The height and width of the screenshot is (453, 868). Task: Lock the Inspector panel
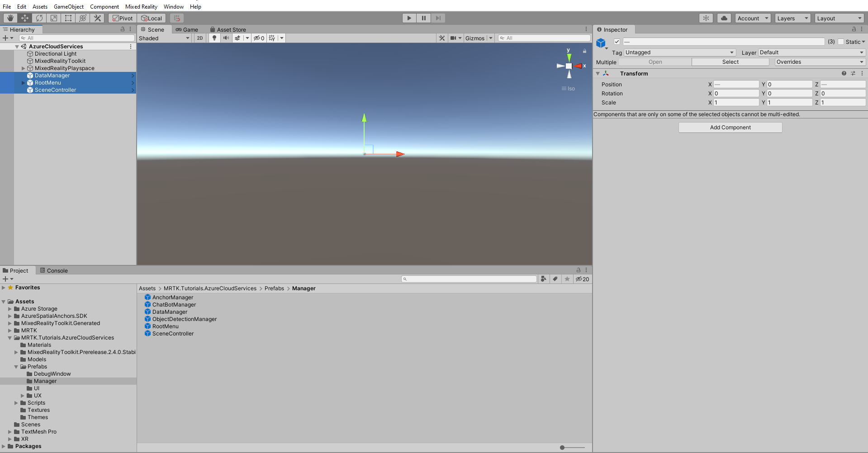[854, 29]
